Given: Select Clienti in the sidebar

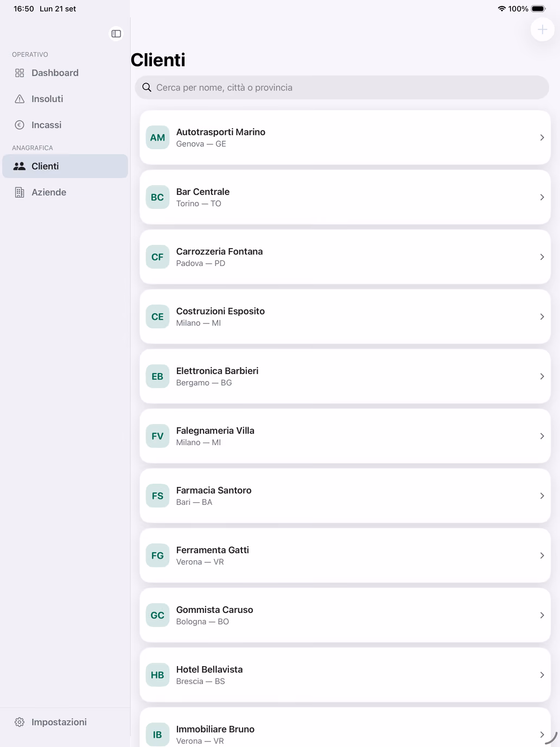Looking at the screenshot, I should (x=65, y=166).
